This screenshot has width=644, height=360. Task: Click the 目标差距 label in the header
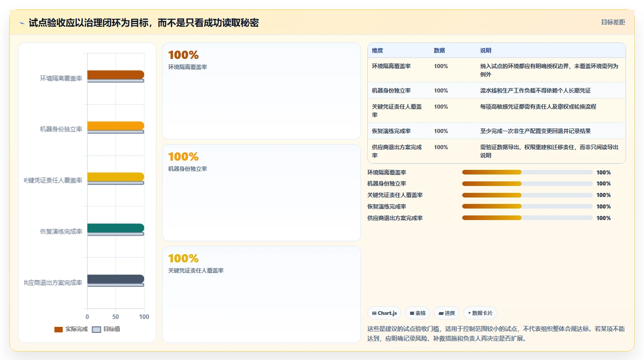(613, 22)
